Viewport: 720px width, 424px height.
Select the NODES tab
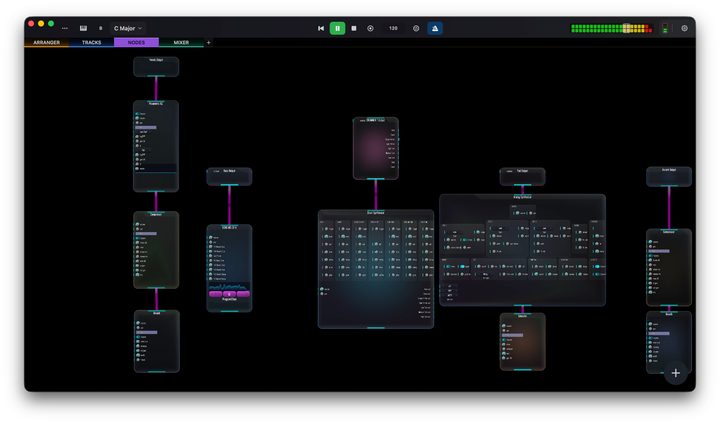(x=136, y=42)
